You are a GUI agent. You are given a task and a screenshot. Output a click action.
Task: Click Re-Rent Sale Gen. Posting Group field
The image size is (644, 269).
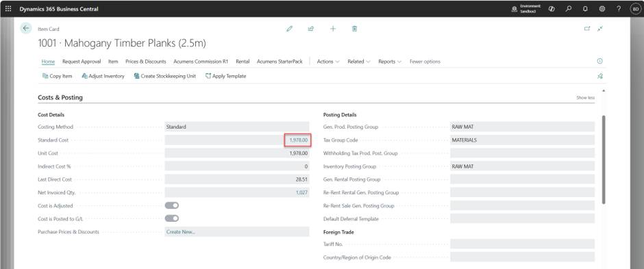(523, 205)
